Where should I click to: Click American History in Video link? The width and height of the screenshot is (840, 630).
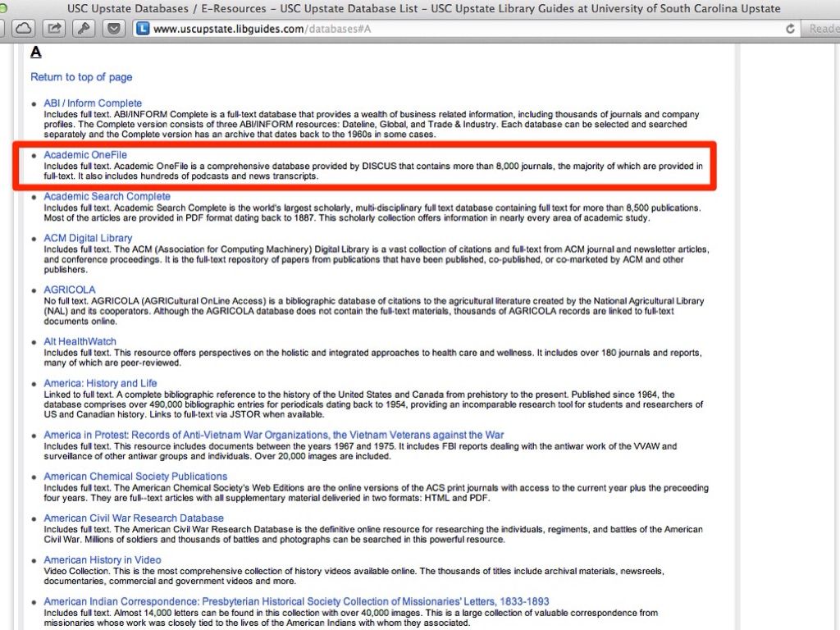coord(103,560)
